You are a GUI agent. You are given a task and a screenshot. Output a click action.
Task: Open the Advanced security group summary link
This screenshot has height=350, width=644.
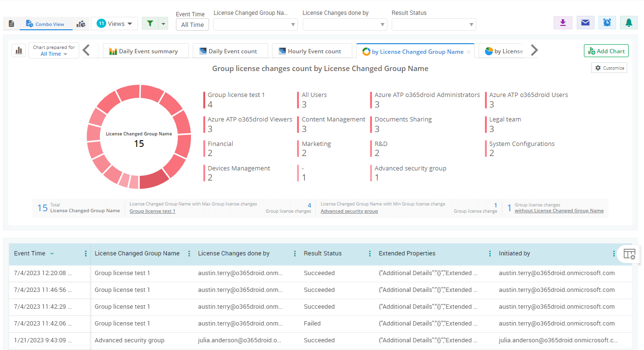[349, 211]
